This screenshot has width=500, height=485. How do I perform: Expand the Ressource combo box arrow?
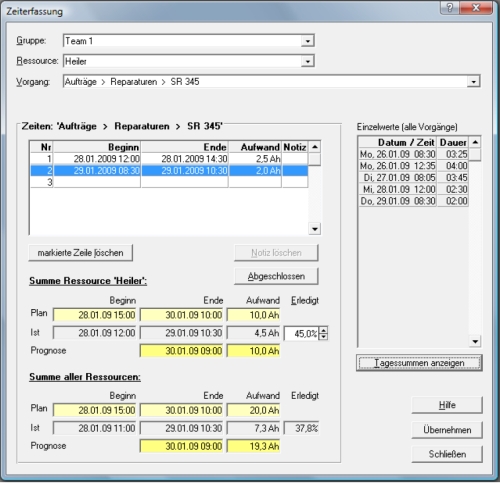[x=307, y=61]
